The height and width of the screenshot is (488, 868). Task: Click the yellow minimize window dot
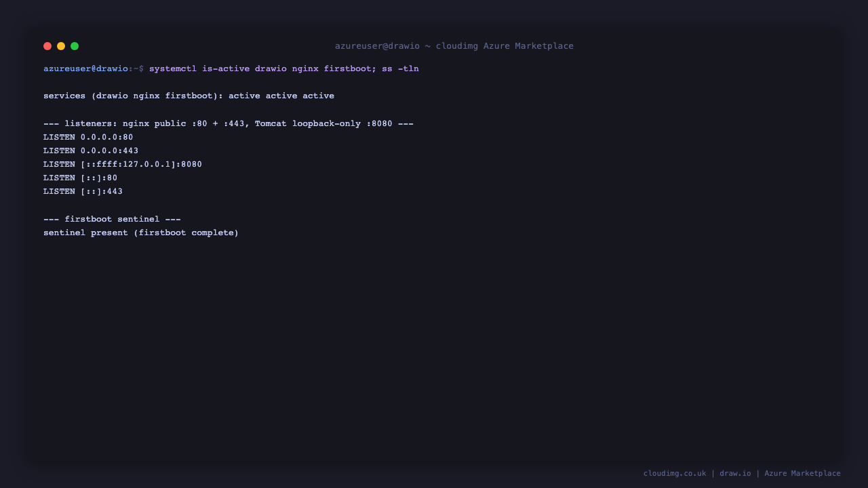coord(61,46)
